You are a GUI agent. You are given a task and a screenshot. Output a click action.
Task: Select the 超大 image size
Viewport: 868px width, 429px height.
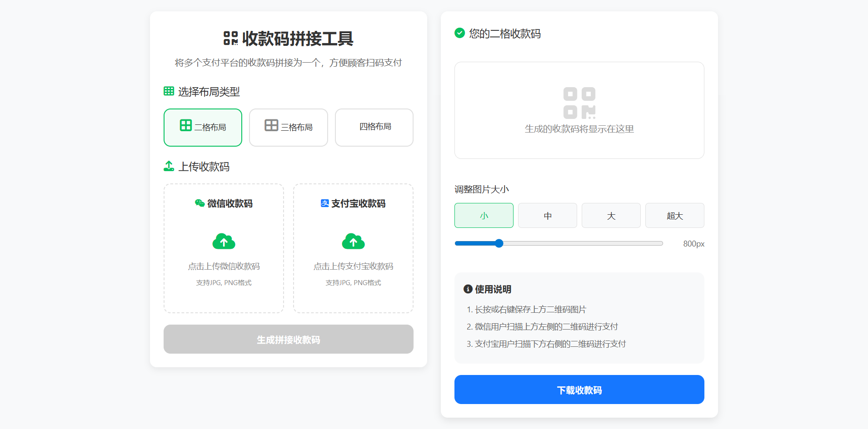point(674,215)
